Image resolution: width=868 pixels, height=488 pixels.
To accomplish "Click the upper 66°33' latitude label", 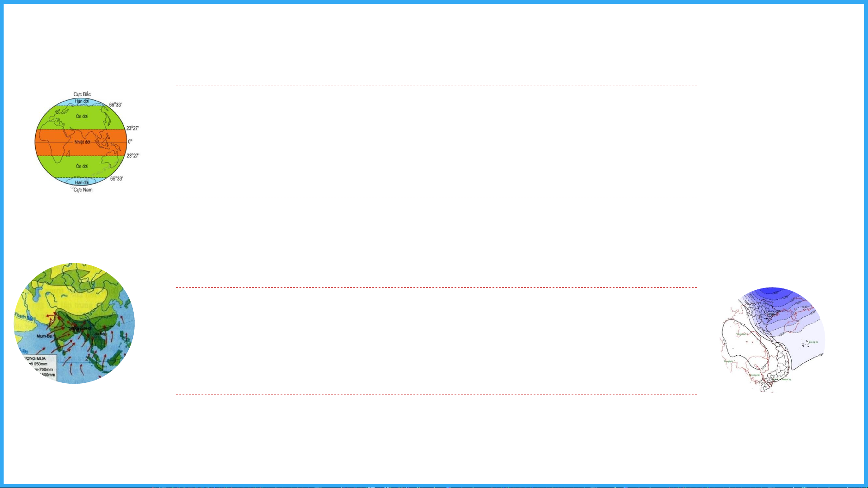I will (x=115, y=105).
